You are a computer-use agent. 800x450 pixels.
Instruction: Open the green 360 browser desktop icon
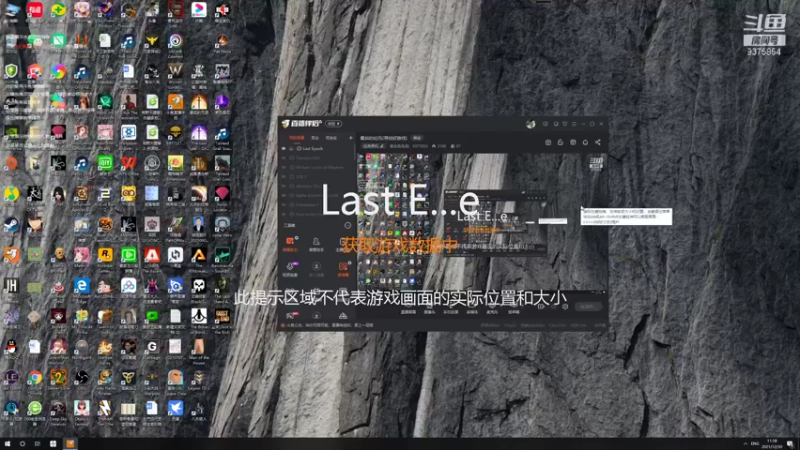pyautogui.click(x=35, y=408)
